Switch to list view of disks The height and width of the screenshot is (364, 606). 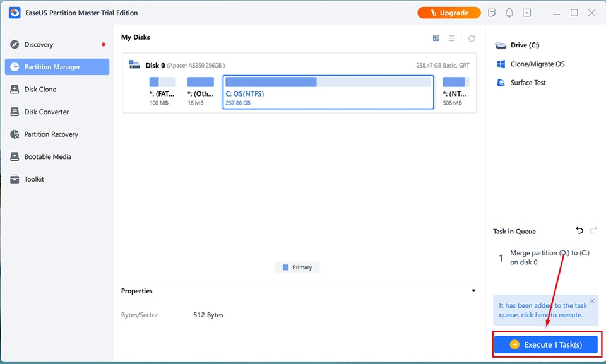451,38
